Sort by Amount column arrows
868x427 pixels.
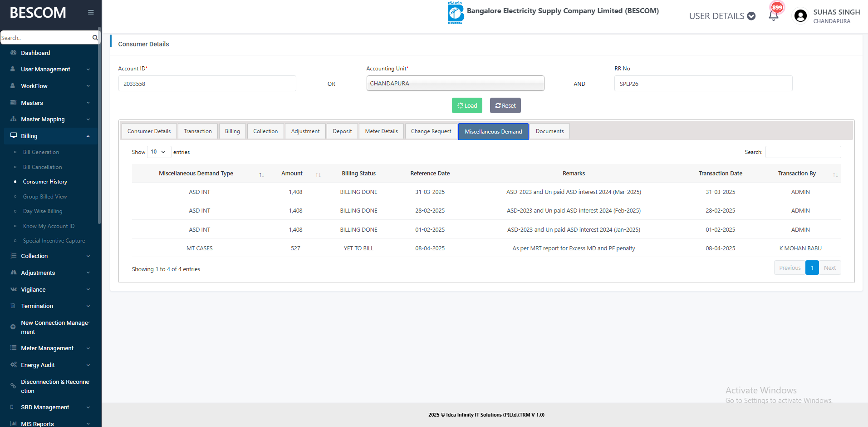coord(318,175)
